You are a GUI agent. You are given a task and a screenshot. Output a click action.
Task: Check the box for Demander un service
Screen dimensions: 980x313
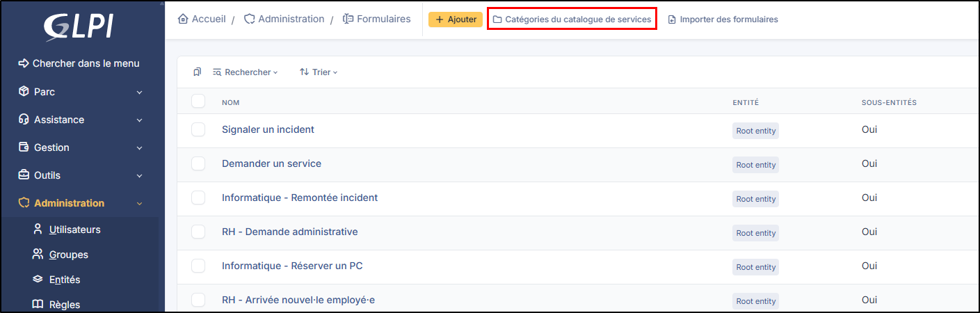click(x=198, y=163)
